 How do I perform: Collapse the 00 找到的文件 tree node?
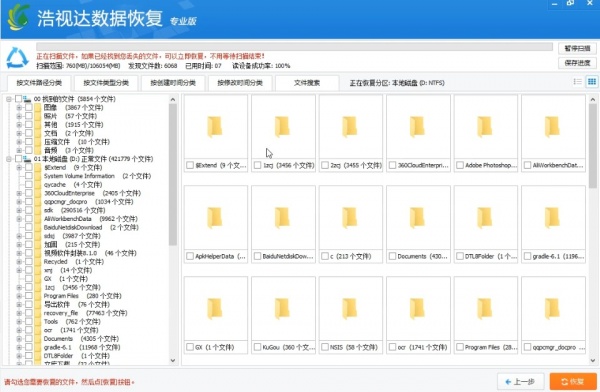click(x=8, y=99)
